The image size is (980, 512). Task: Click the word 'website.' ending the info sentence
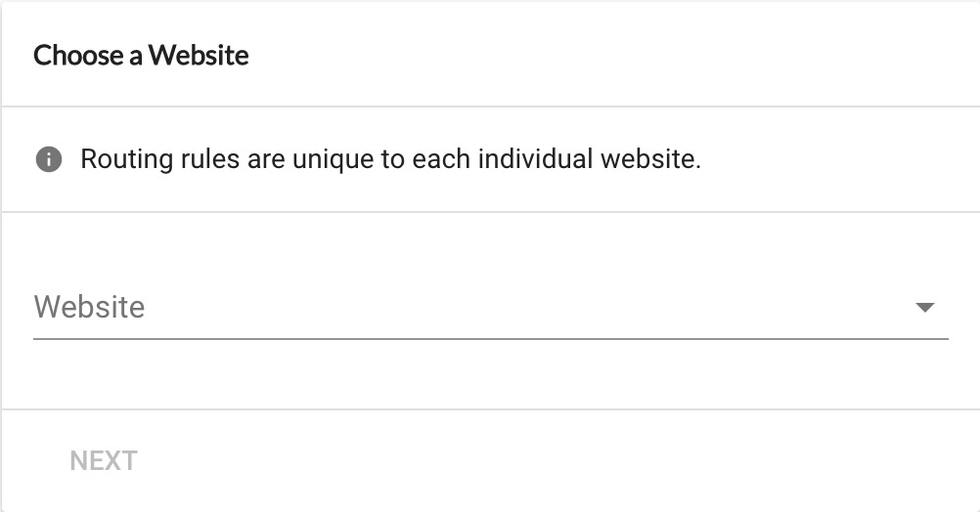coord(650,159)
